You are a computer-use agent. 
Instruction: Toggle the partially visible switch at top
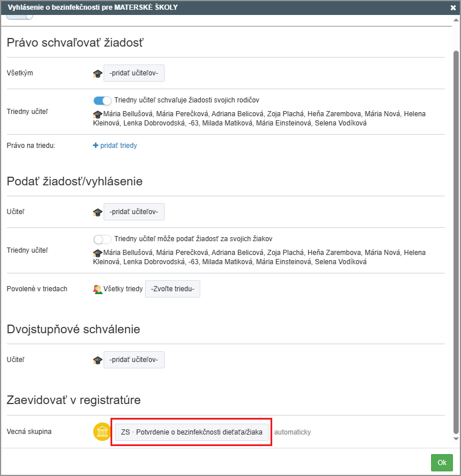(20, 17)
